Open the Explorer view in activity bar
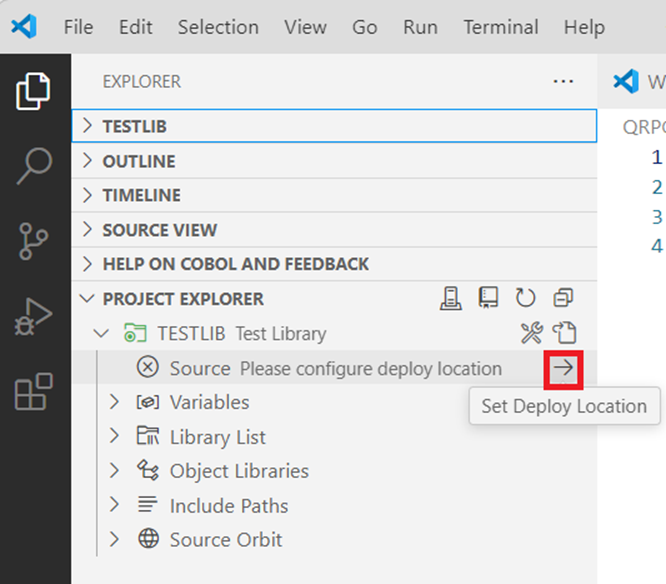 [34, 92]
